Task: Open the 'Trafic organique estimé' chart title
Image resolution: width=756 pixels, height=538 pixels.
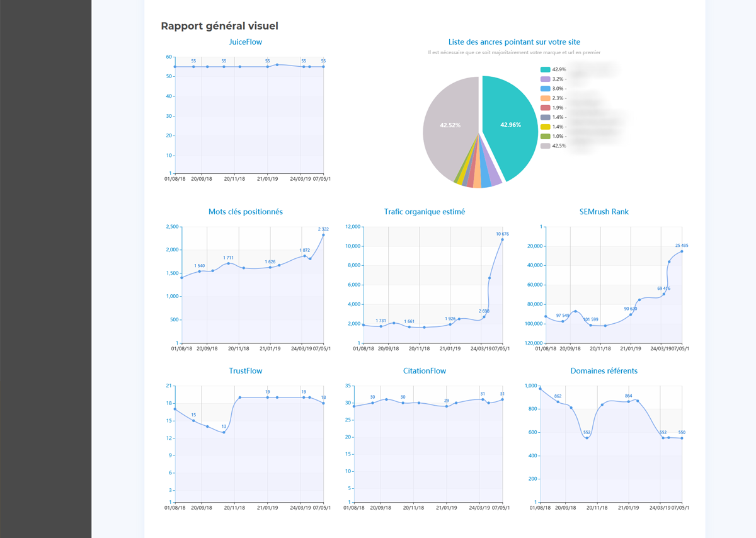Action: [425, 212]
